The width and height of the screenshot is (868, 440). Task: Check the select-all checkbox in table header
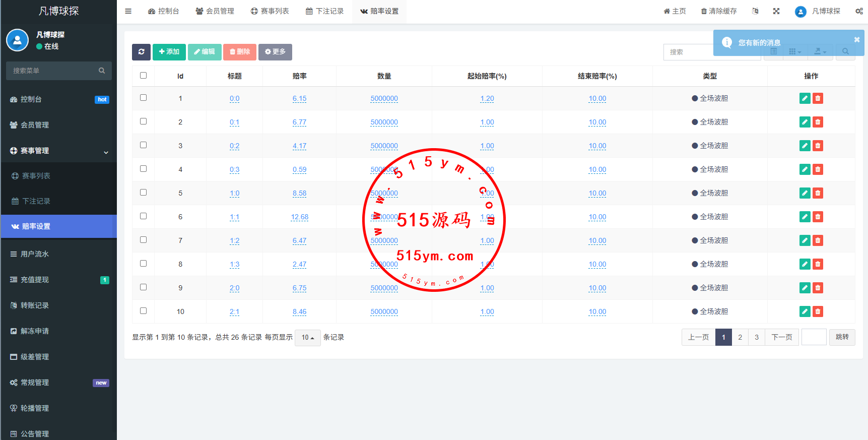[144, 76]
